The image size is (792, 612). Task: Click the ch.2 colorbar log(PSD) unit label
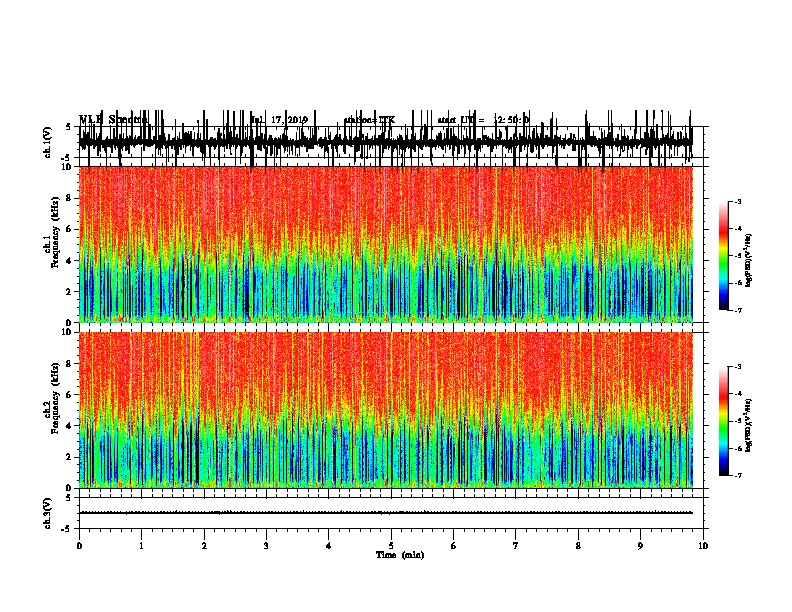pyautogui.click(x=749, y=425)
